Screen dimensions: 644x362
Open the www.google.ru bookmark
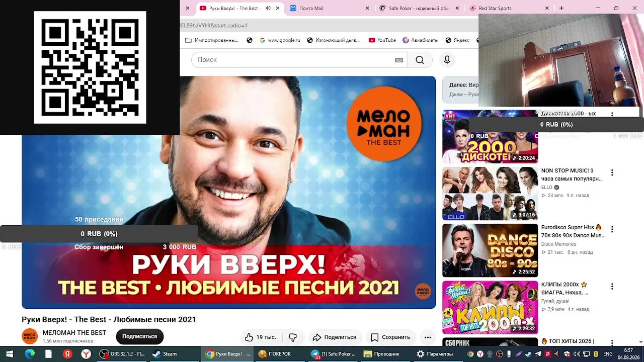280,40
